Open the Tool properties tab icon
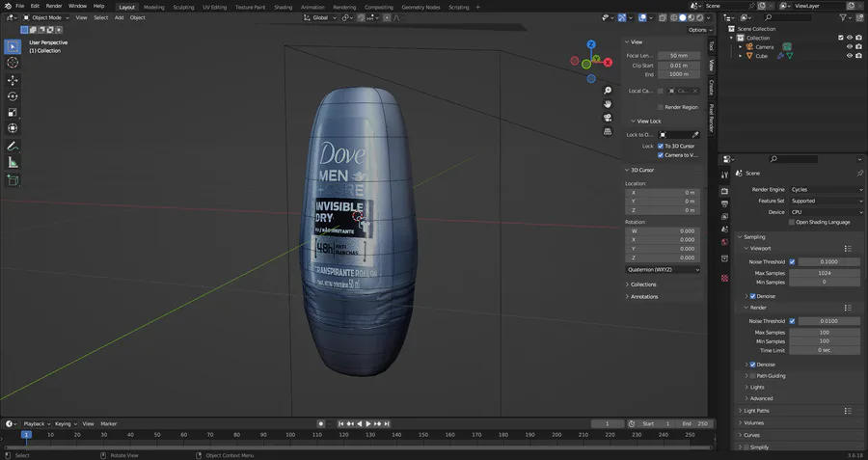Screen dimensions: 868x460 724,175
